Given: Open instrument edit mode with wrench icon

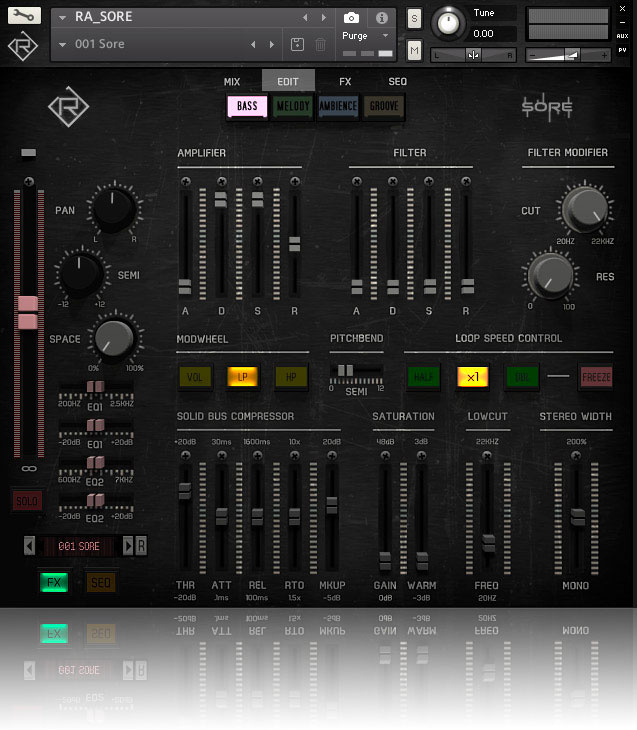Looking at the screenshot, I should (x=24, y=17).
